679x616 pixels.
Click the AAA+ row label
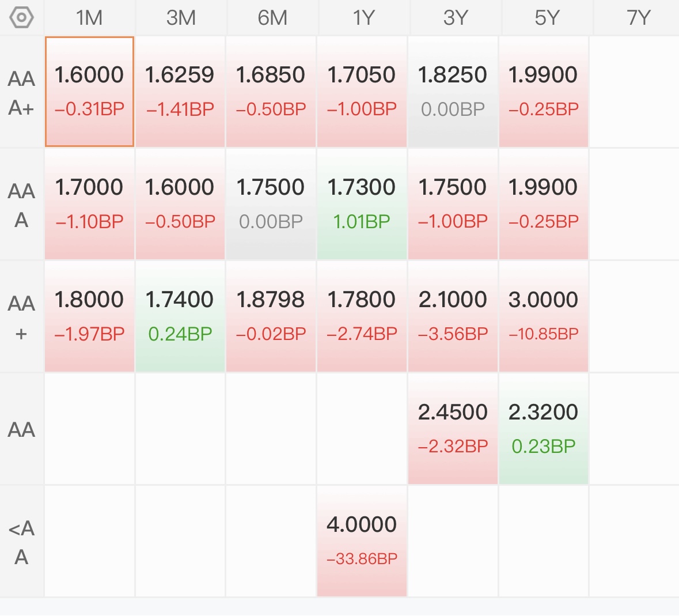click(21, 93)
